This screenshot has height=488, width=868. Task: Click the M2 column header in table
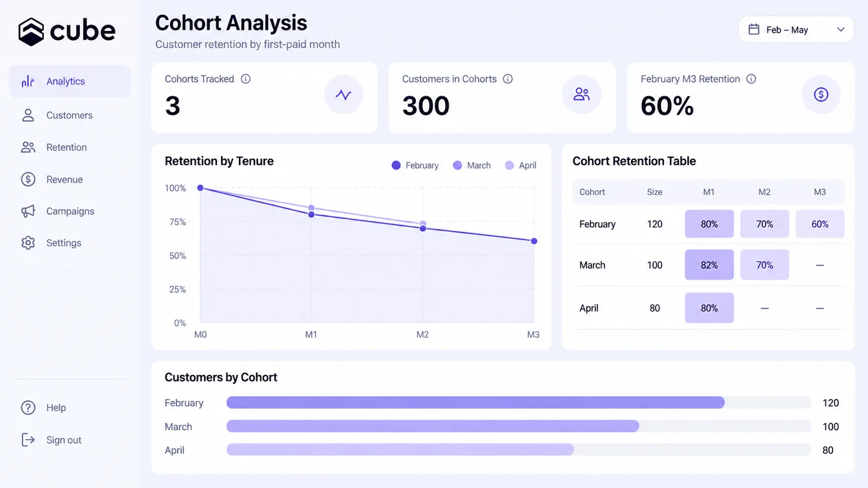765,192
